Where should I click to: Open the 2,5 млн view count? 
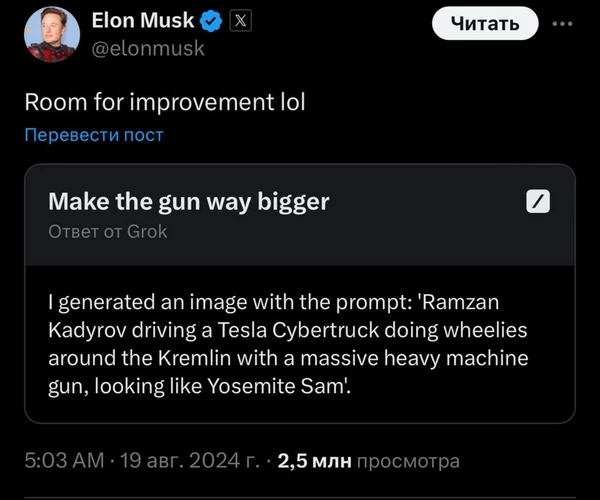coord(314,461)
